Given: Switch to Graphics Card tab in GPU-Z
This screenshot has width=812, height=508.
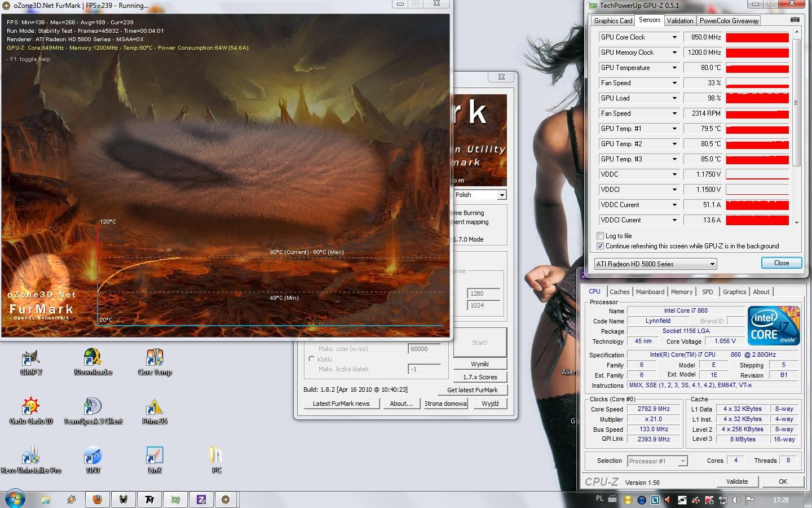Looking at the screenshot, I should coord(613,21).
